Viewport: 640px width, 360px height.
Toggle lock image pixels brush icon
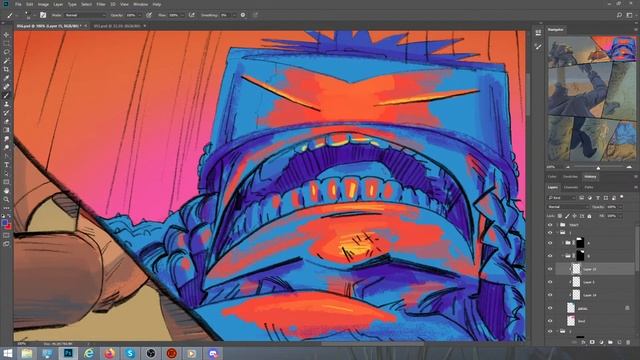[567, 216]
